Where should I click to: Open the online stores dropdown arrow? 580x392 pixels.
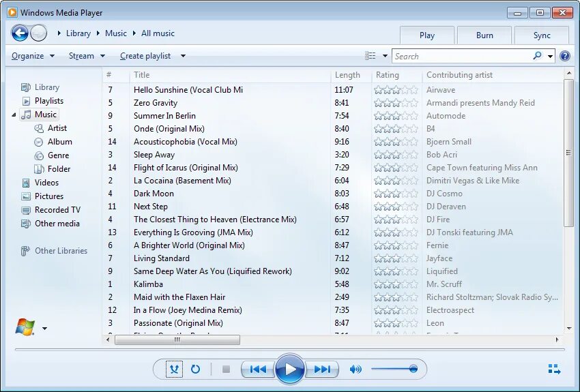pos(44,329)
